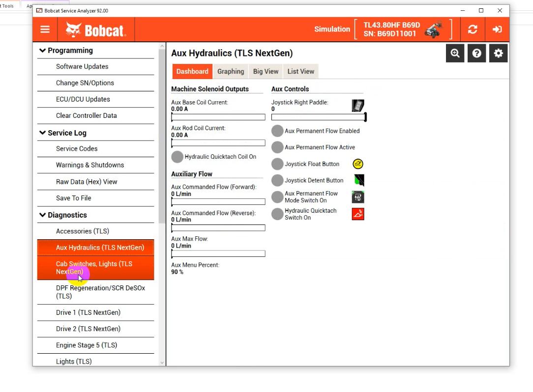Open Engine Stage 5 (TLS)
The height and width of the screenshot is (392, 533).
click(95, 345)
